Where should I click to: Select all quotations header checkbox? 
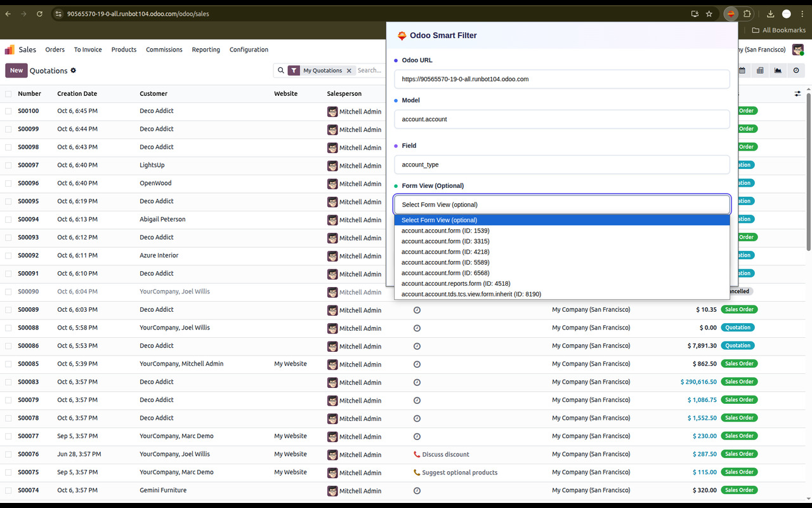(x=8, y=94)
